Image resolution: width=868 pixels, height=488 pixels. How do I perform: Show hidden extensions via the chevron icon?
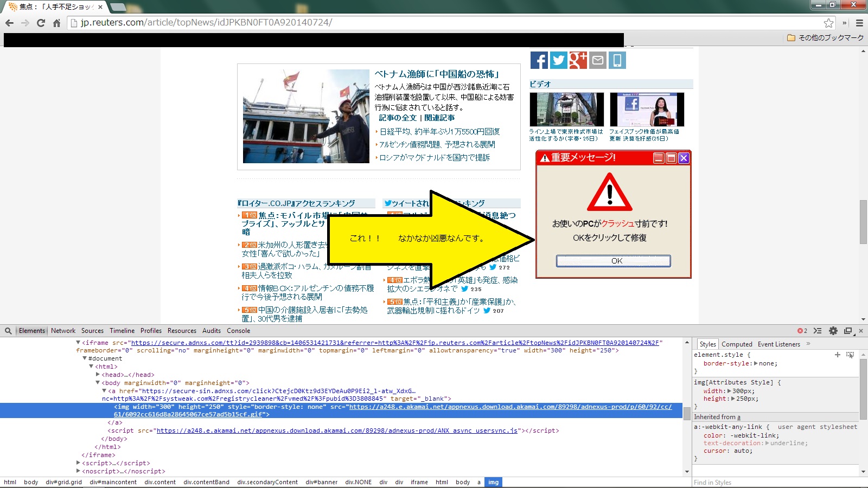(845, 23)
